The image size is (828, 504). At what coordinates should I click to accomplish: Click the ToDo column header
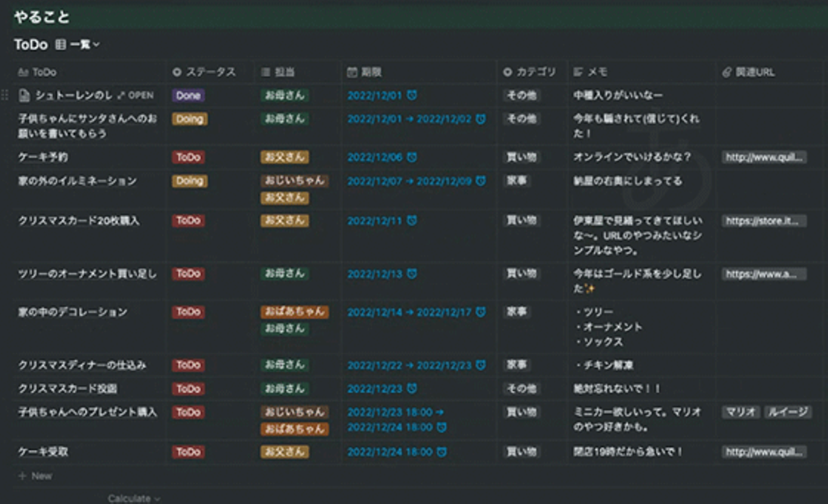coord(37,72)
